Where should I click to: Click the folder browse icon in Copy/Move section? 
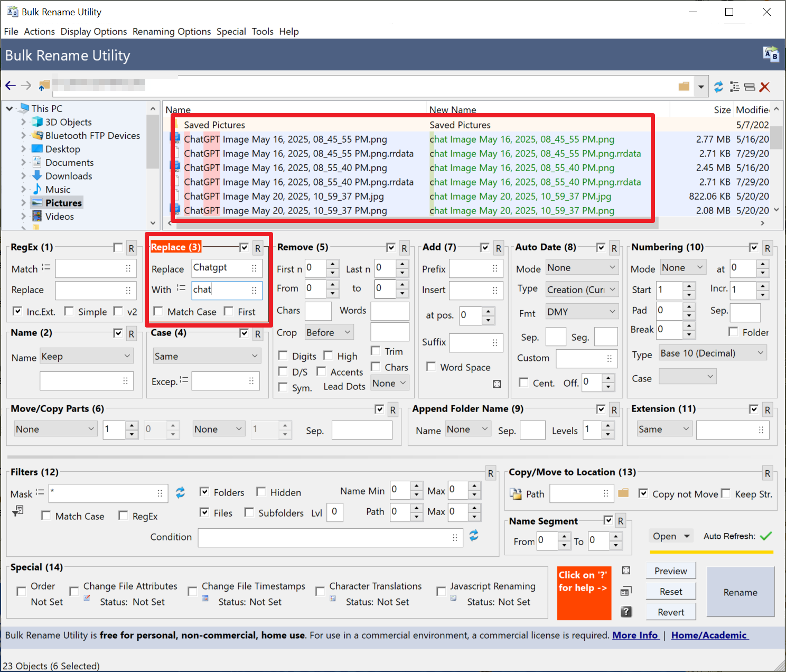pos(623,493)
